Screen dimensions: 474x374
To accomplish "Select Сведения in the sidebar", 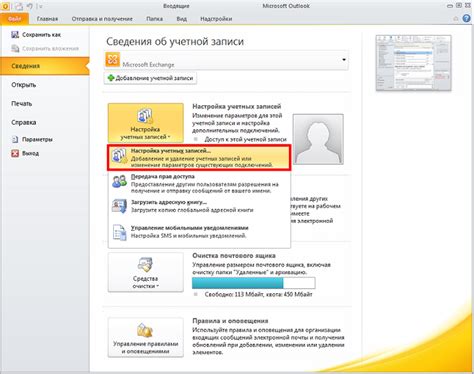I will click(45, 66).
